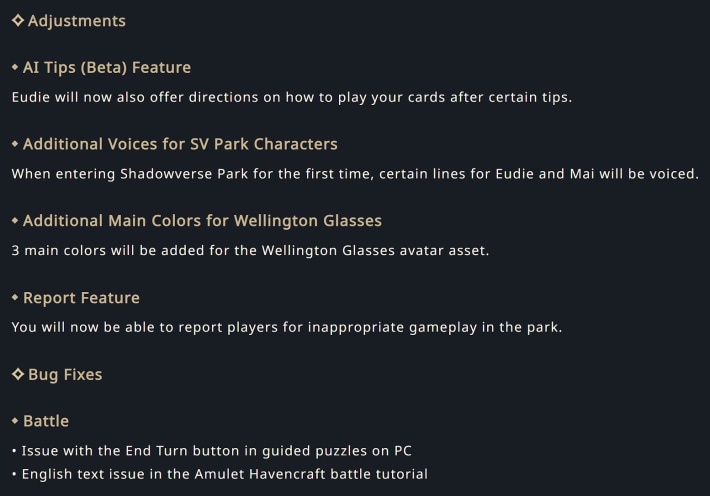Click the diamond icon beside Adjustments
Screen dimensions: 710x496
pos(18,20)
